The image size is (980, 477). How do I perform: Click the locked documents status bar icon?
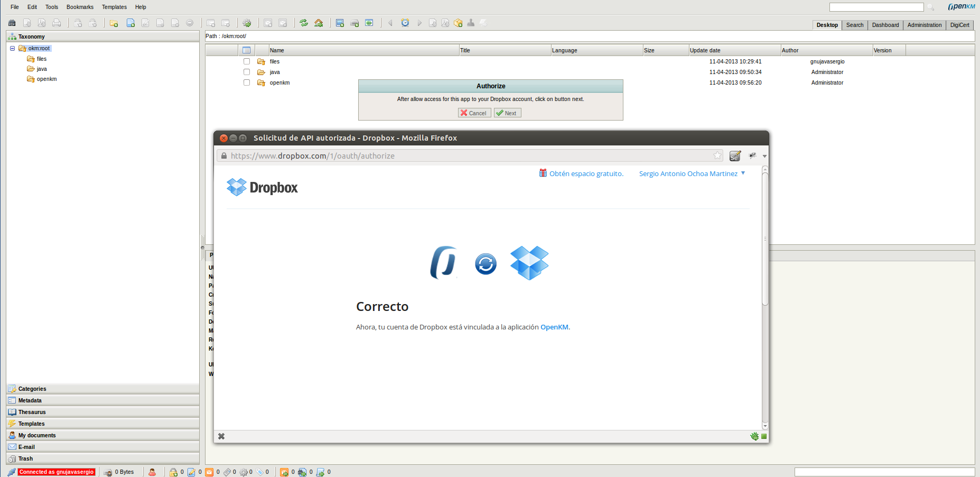click(x=173, y=472)
